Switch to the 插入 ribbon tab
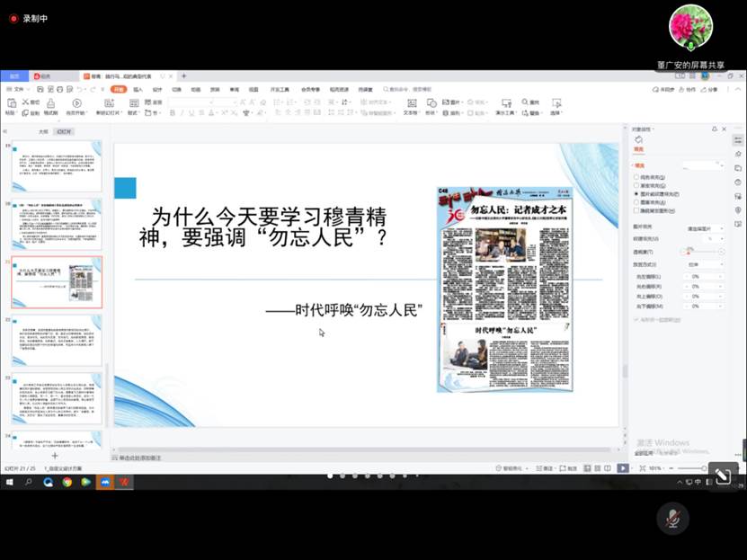Image resolution: width=747 pixels, height=560 pixels. (138, 90)
